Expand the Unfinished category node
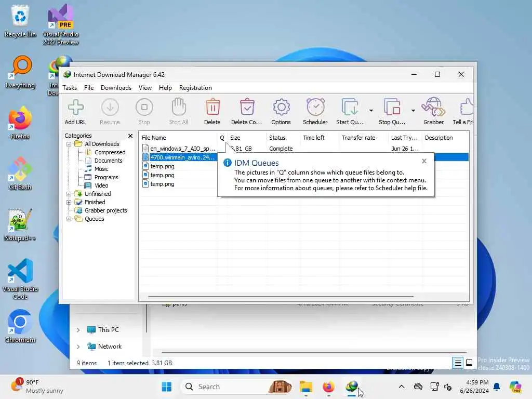The image size is (532, 399). (69, 194)
